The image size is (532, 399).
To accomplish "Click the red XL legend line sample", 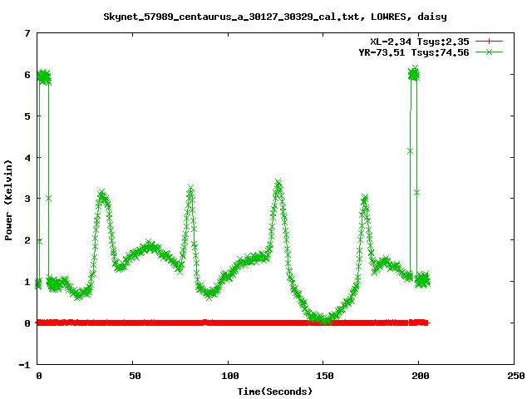I will [489, 42].
